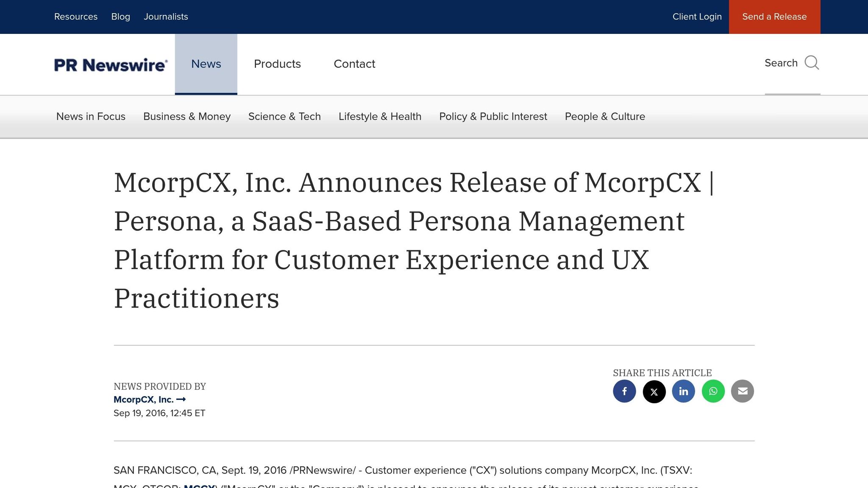The image size is (868, 488).
Task: Open the Products menu
Action: (277, 64)
